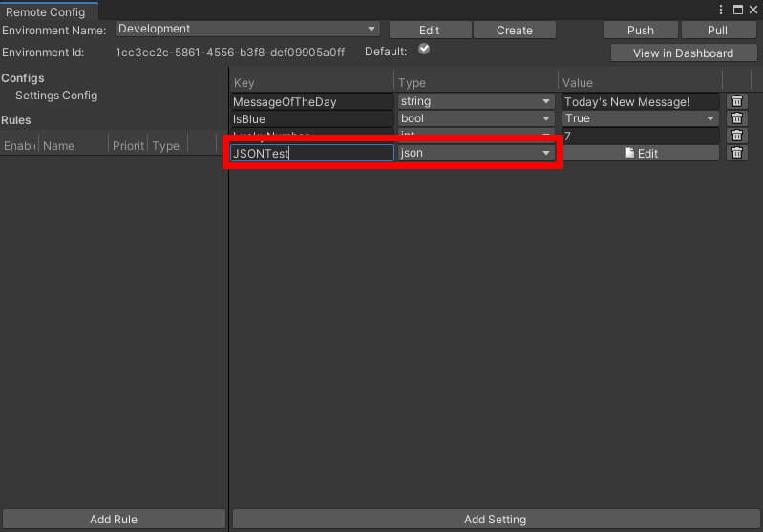Delete the MessageOfTheDay setting via trash icon

tap(736, 101)
